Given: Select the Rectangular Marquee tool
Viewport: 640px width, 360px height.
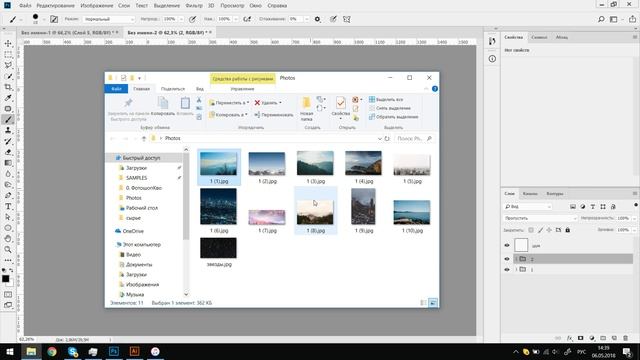Looking at the screenshot, I should point(8,54).
